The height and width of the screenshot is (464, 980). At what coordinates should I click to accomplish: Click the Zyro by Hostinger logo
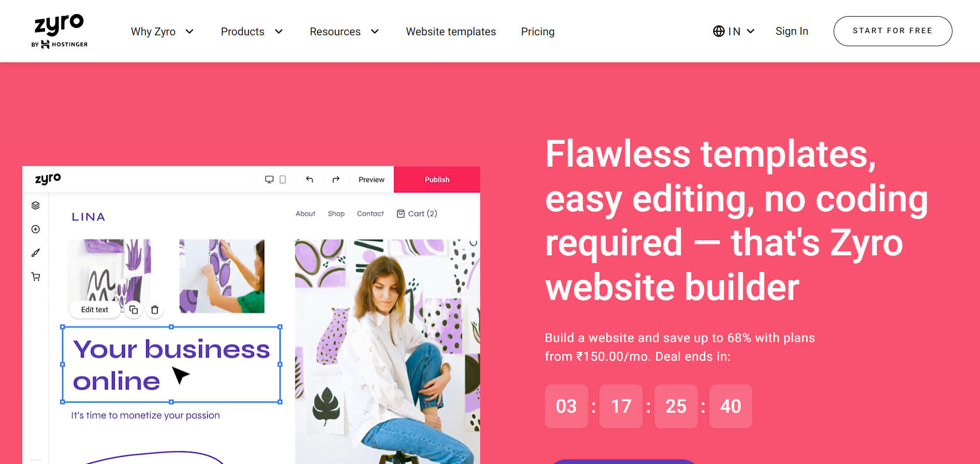coord(59,31)
